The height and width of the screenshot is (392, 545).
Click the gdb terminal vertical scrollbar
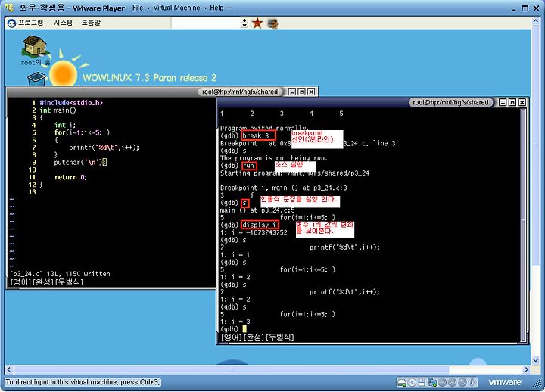point(524,226)
